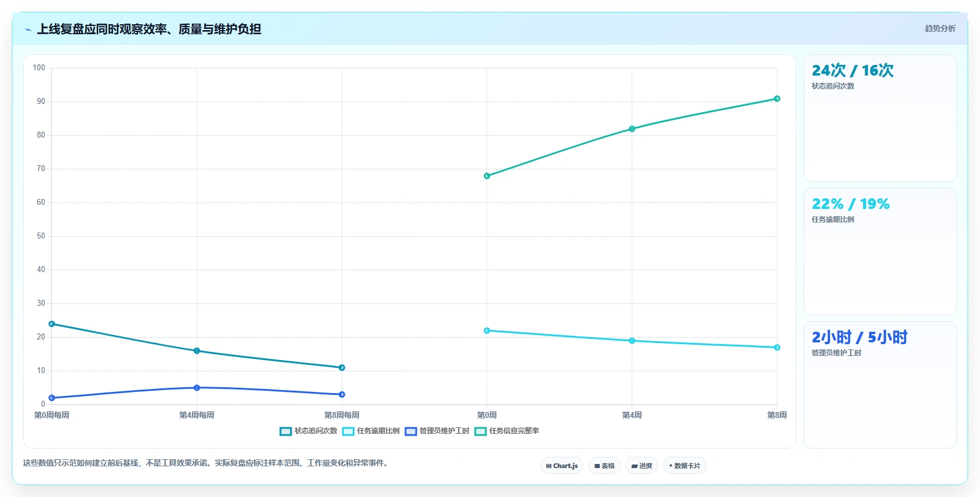Click the 24次 / 16次 stat value
Viewport: 980px width, 497px height.
(x=852, y=71)
